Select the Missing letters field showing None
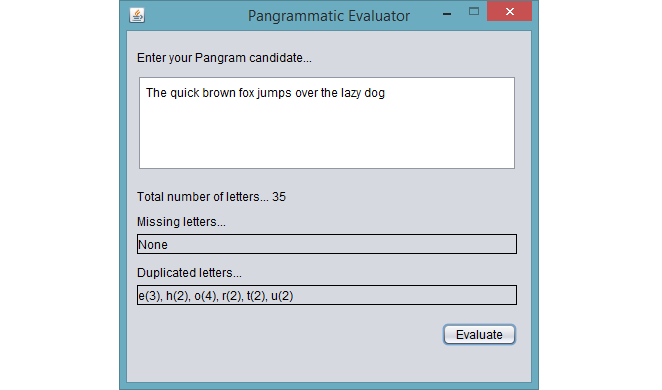 (327, 244)
